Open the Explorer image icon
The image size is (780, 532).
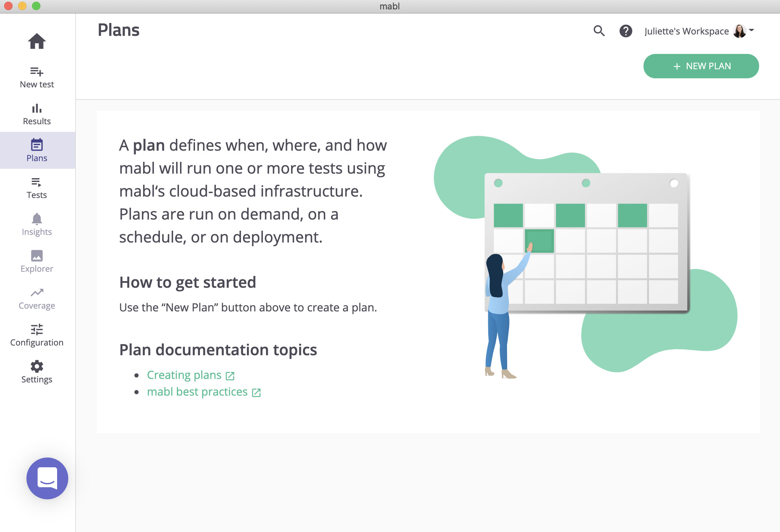click(x=37, y=256)
